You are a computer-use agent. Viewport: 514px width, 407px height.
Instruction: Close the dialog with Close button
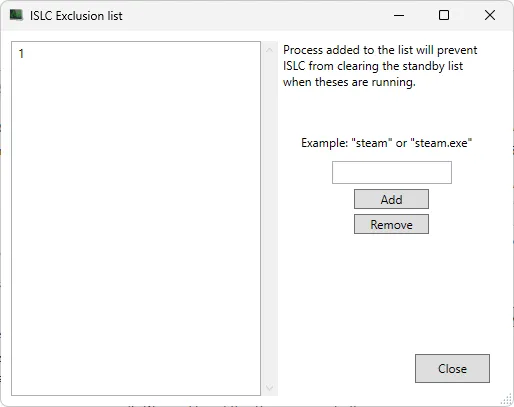tap(452, 368)
